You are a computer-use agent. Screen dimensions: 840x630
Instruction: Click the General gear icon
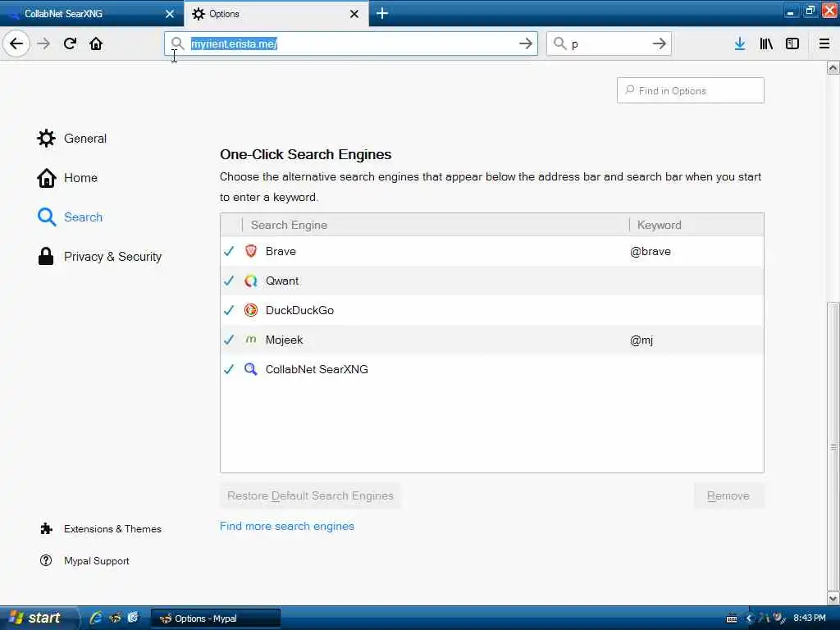click(x=46, y=138)
